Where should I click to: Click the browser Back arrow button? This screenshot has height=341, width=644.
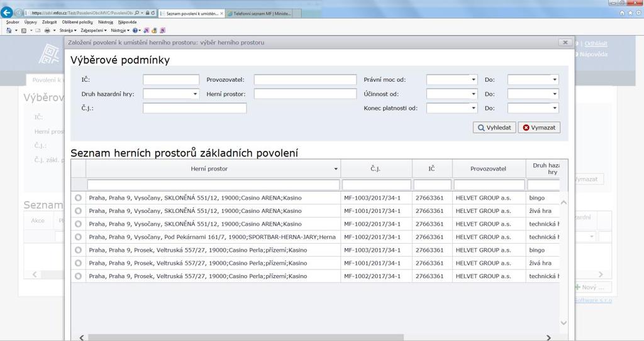6,13
